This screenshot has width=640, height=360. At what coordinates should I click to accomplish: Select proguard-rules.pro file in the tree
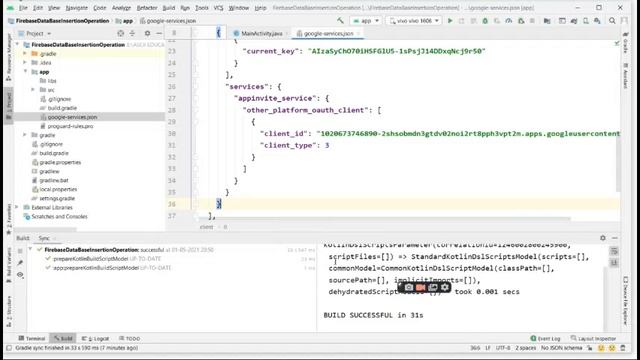70,126
